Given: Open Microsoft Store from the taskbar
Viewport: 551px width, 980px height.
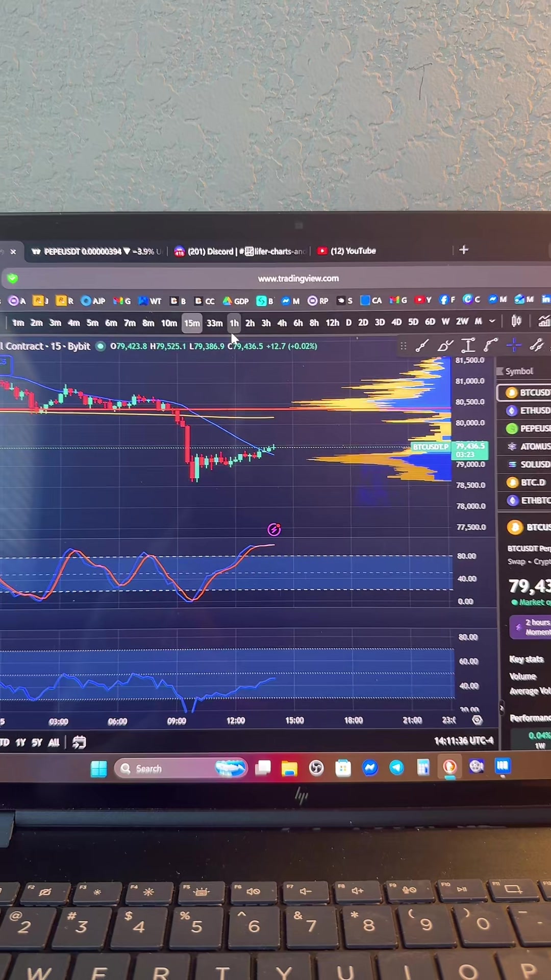Looking at the screenshot, I should (x=343, y=768).
